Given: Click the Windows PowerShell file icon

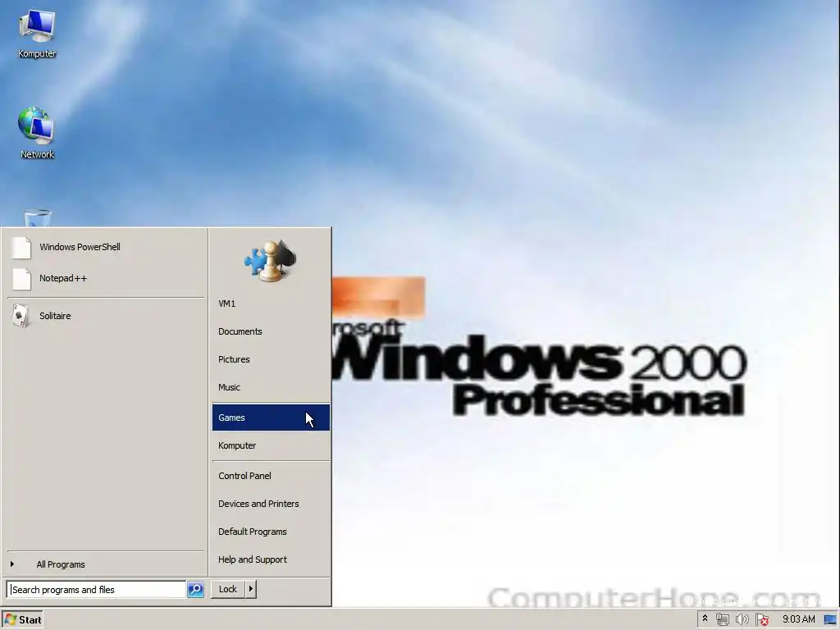Looking at the screenshot, I should (21, 248).
